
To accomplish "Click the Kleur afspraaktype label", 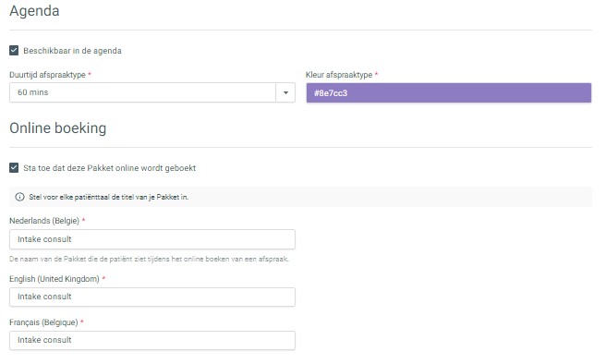I will (x=339, y=75).
